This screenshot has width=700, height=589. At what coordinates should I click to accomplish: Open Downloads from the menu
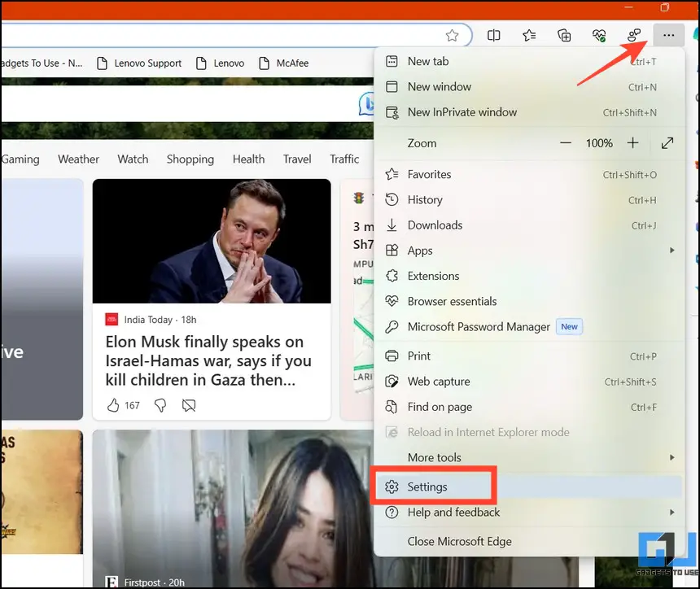tap(529, 225)
